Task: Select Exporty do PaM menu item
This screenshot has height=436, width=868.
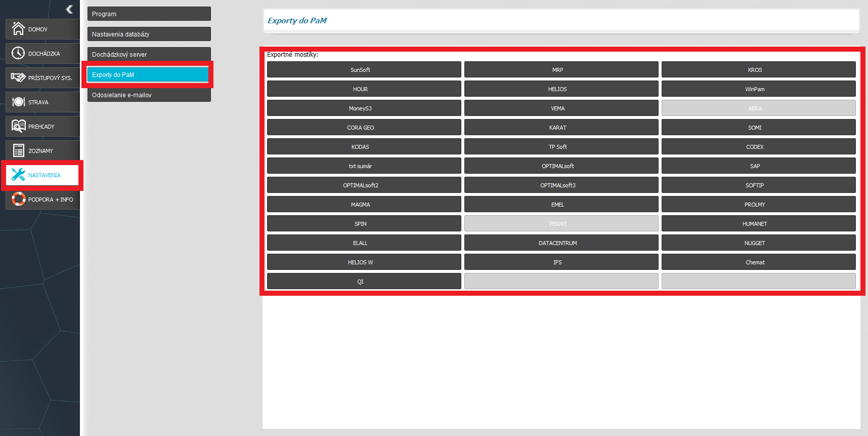Action: tap(148, 74)
